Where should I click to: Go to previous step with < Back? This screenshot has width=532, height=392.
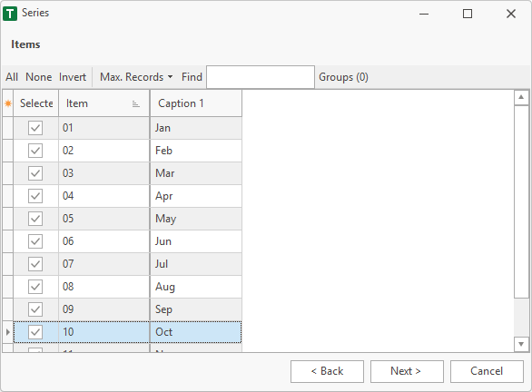pyautogui.click(x=327, y=371)
